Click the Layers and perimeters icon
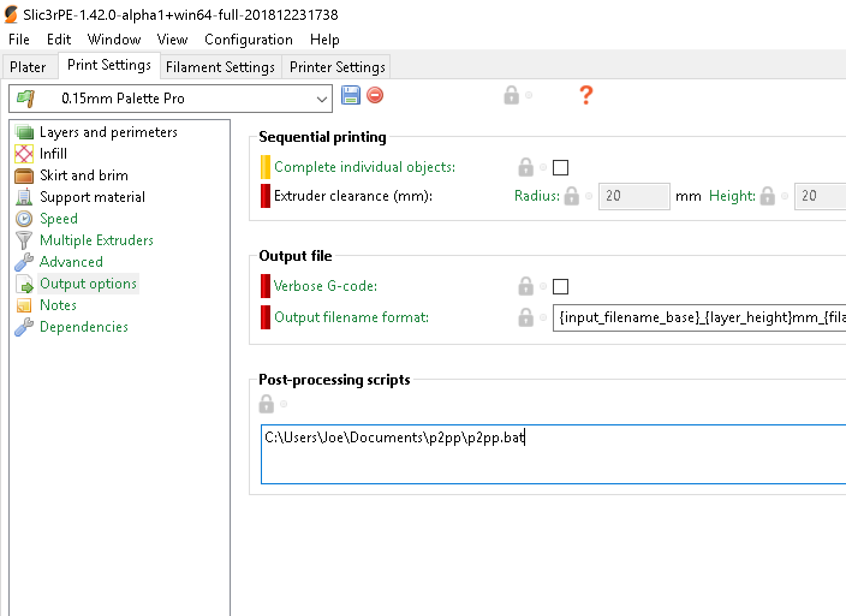This screenshot has height=616, width=846. pyautogui.click(x=24, y=132)
